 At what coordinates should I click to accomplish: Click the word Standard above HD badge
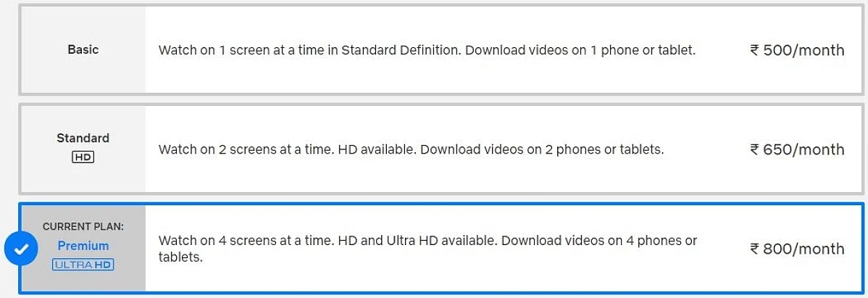point(83,138)
